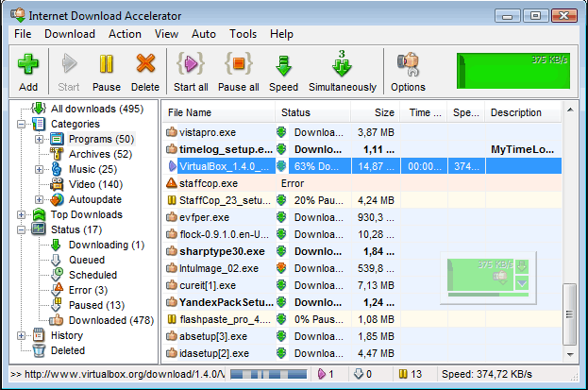Select the Music (25) category
Screen dimensions: 588x390
93,169
